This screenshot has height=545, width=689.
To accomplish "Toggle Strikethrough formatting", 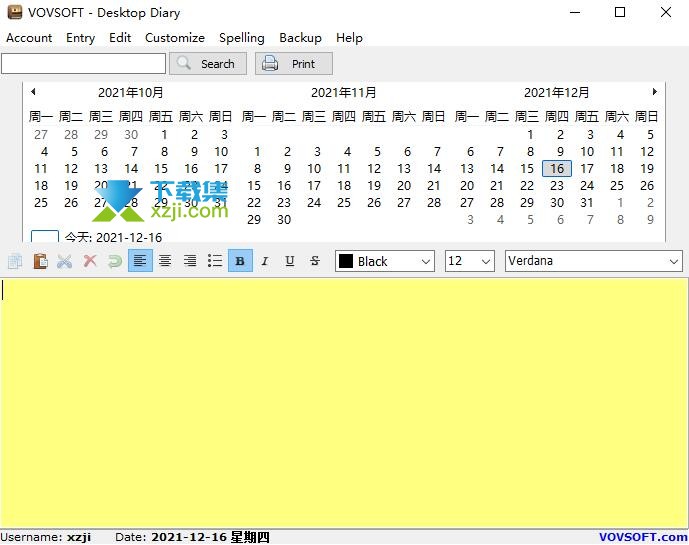I will click(x=315, y=261).
